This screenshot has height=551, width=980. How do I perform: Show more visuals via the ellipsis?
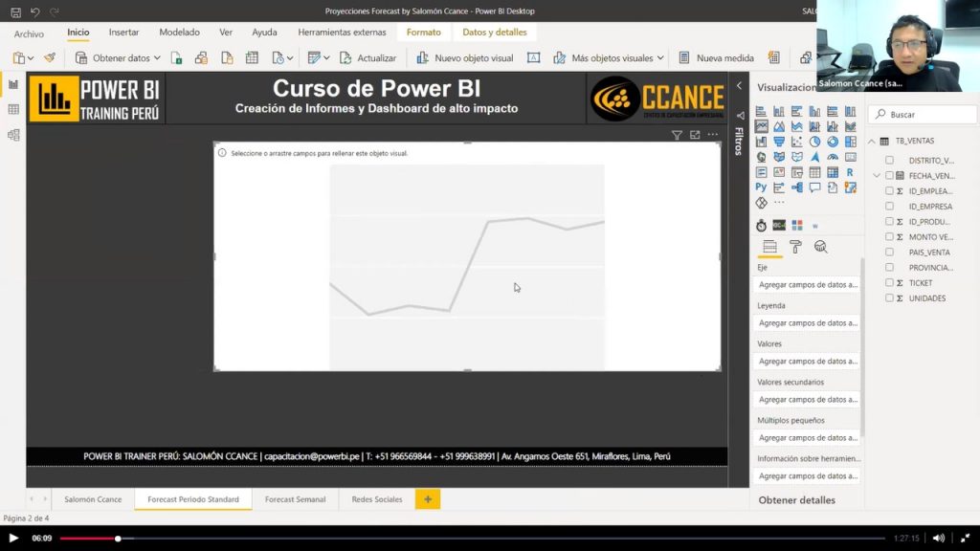click(779, 203)
